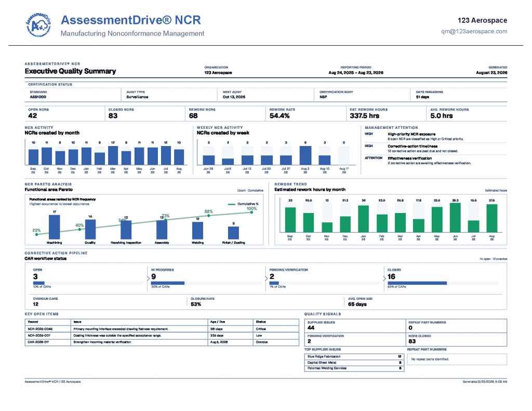The height and width of the screenshot is (411, 532).
Task: Click the AssessmentDrive cloud logo
Action: (x=39, y=25)
